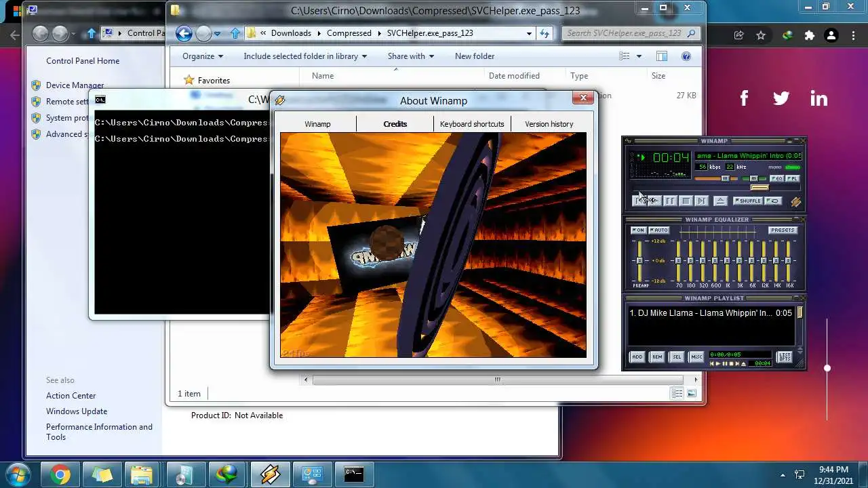Toggle the PL playlist window button
The height and width of the screenshot is (488, 868).
[x=793, y=178]
